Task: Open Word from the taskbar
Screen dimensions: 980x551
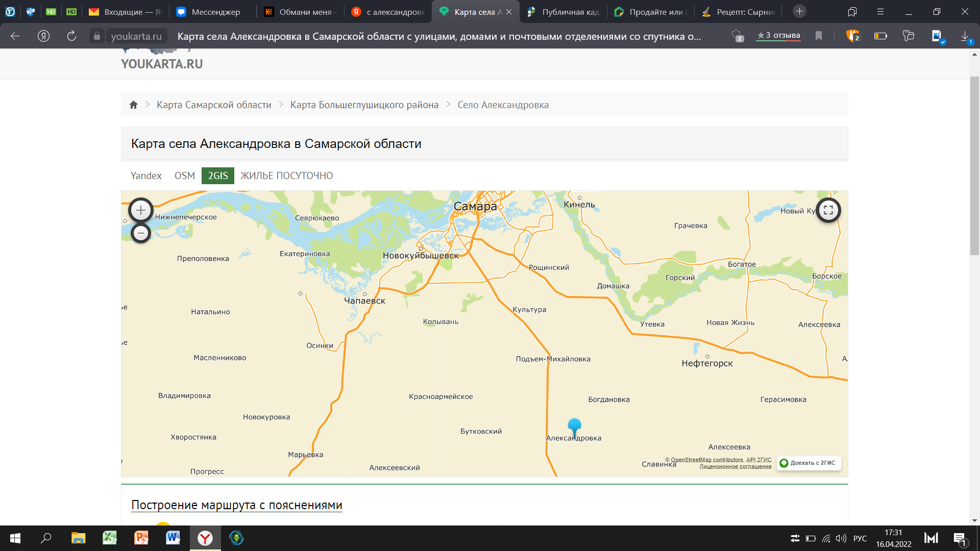Action: pos(173,538)
